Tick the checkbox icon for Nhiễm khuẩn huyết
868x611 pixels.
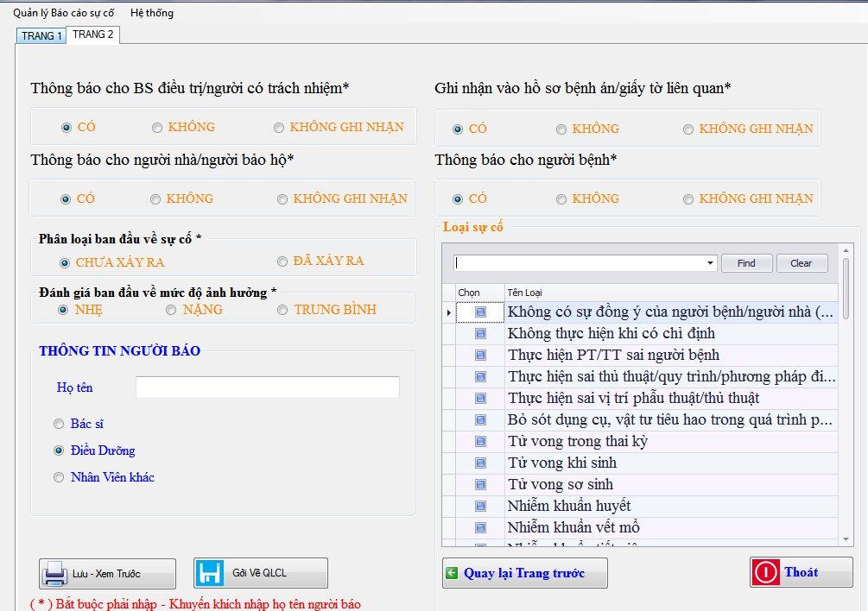click(x=480, y=506)
